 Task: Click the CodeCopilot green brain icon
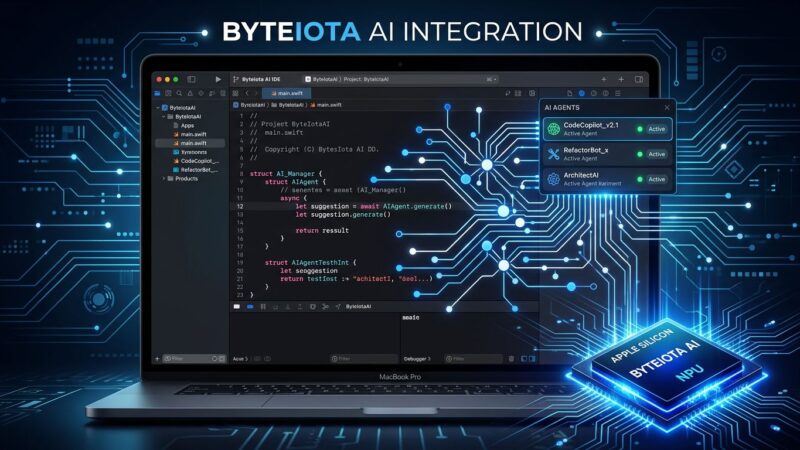pyautogui.click(x=554, y=129)
